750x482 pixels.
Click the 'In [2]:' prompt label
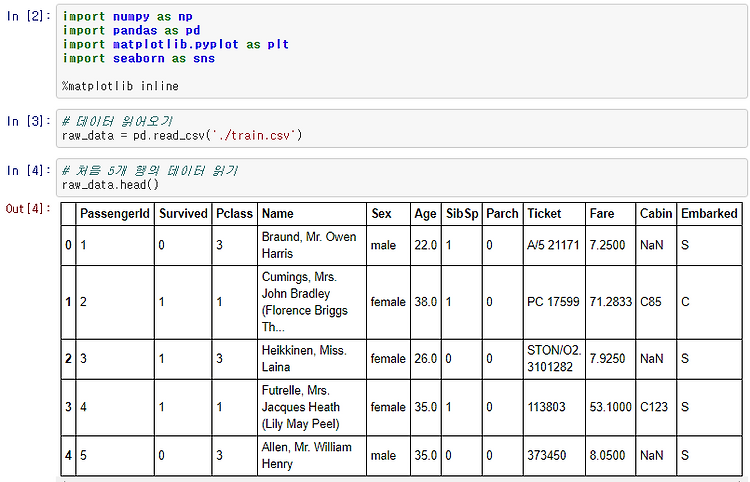28,16
